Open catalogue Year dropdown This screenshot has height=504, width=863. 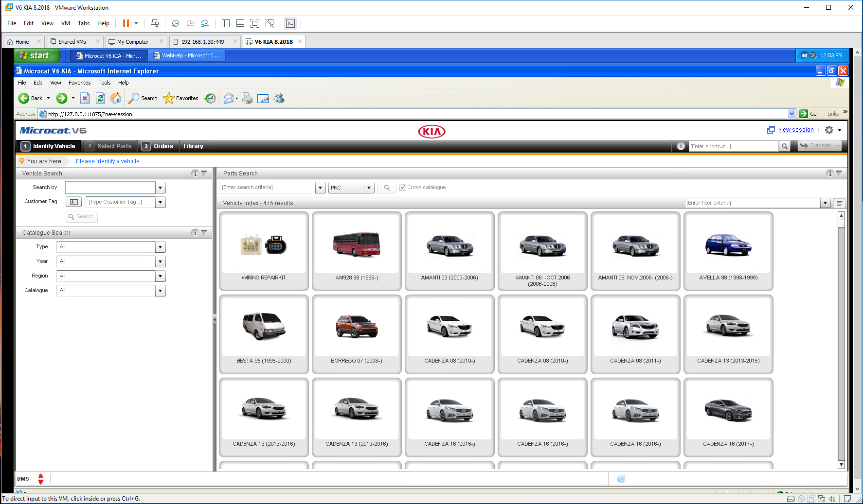pyautogui.click(x=161, y=261)
